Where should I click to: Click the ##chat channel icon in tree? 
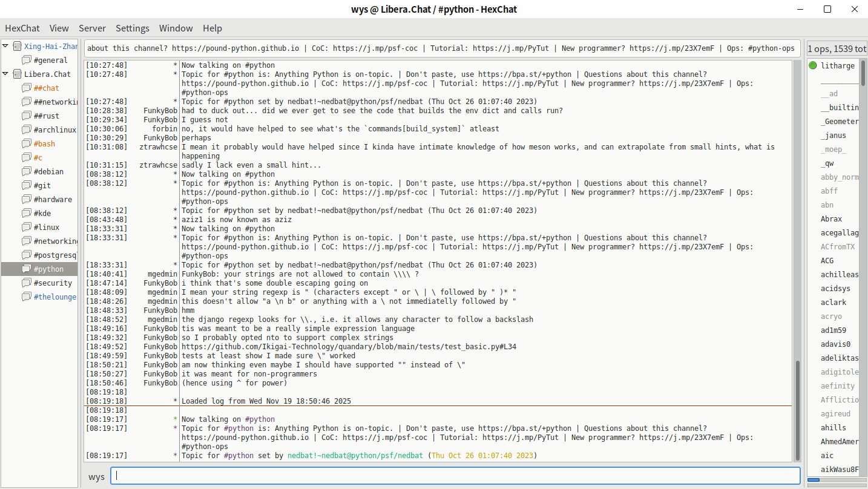(x=26, y=88)
